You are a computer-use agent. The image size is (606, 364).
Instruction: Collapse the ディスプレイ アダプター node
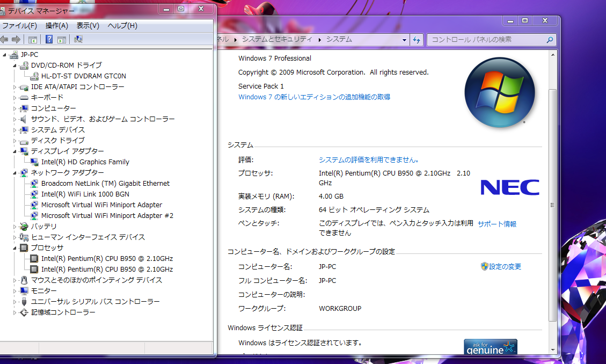[14, 151]
